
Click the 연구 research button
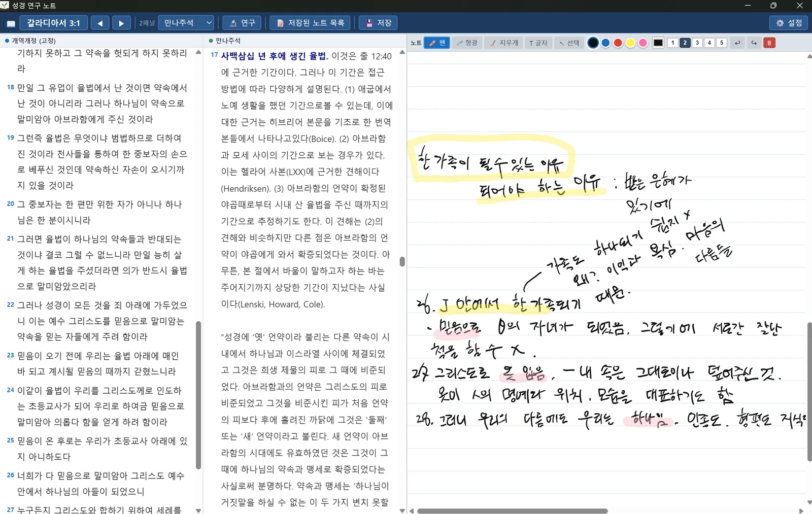(242, 23)
